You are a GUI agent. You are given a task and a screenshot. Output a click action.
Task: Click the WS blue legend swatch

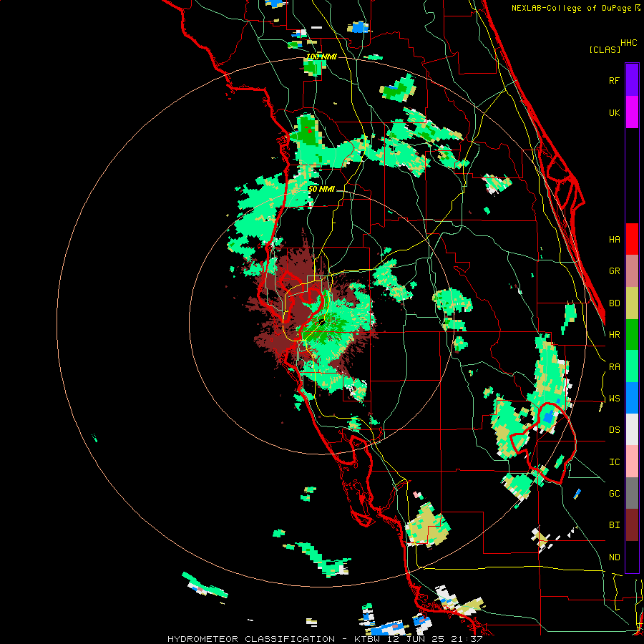point(632,398)
